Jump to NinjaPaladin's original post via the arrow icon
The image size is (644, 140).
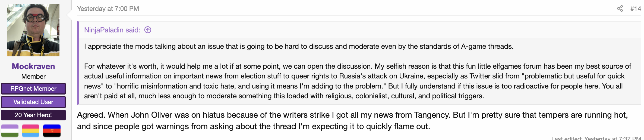pos(148,30)
